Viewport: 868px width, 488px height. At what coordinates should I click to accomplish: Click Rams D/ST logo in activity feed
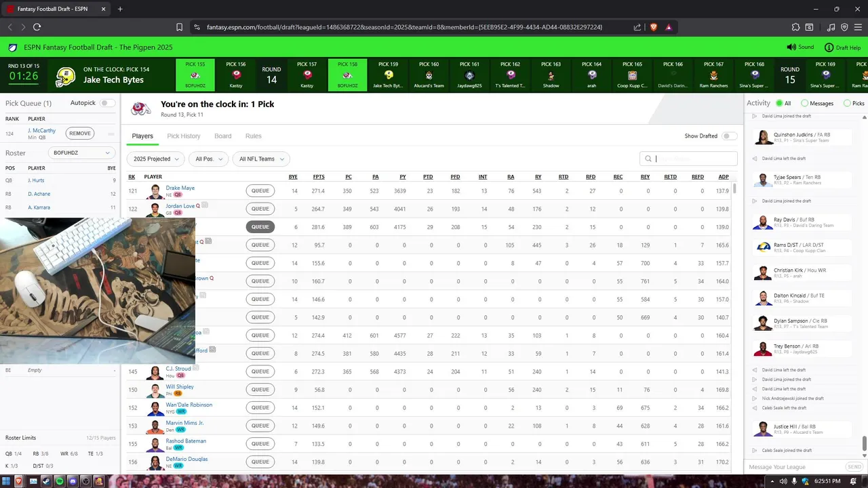764,247
